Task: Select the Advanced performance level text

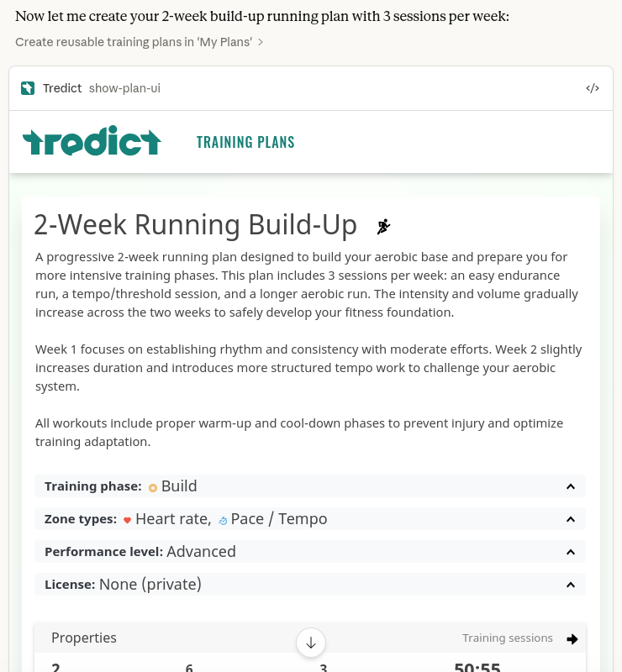Action: coord(201,551)
